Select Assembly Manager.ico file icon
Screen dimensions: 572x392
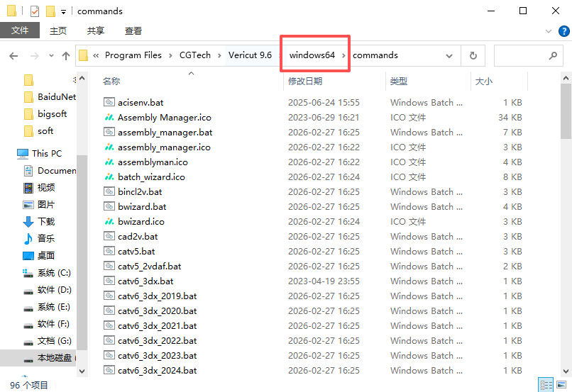[x=109, y=117]
